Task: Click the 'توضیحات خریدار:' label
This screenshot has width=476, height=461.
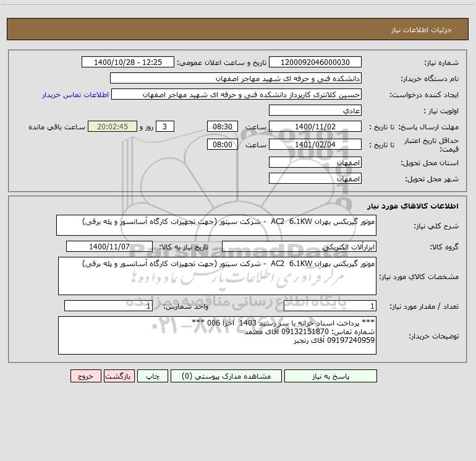Action: click(433, 337)
